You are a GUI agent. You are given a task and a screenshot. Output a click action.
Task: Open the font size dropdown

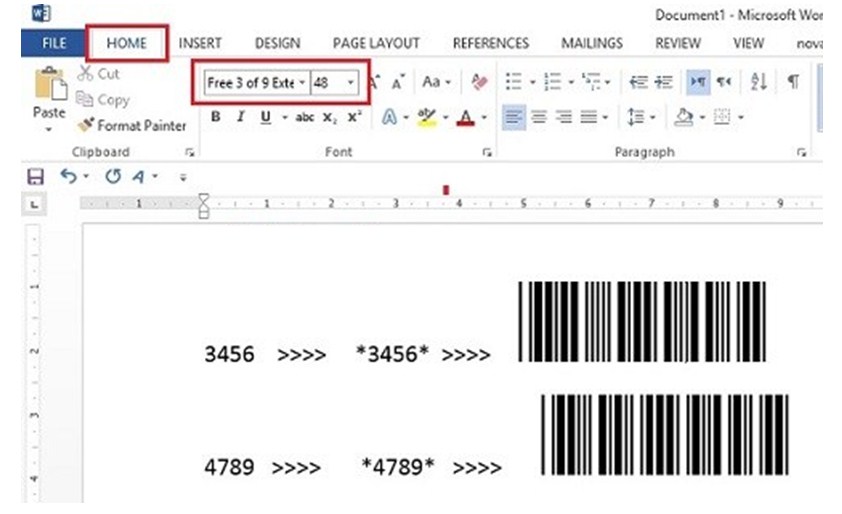(x=351, y=82)
